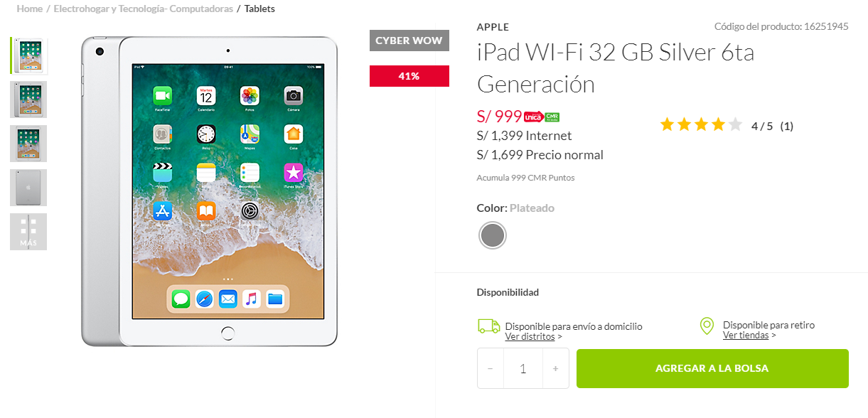The width and height of the screenshot is (868, 418).
Task: Select the second iPad thumbnail image
Action: (28, 100)
